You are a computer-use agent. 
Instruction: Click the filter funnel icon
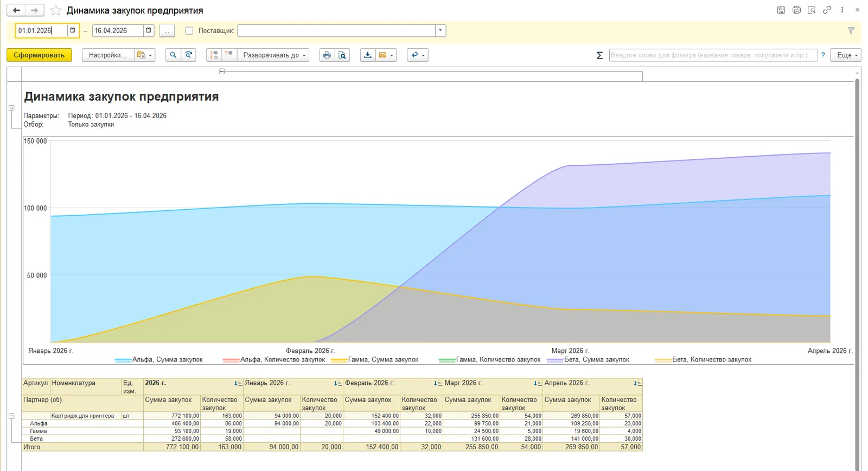[851, 30]
